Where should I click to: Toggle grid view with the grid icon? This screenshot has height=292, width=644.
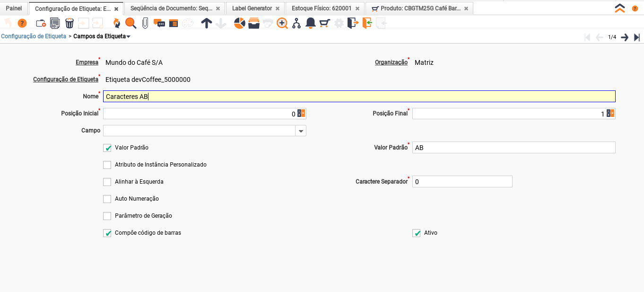(174, 23)
